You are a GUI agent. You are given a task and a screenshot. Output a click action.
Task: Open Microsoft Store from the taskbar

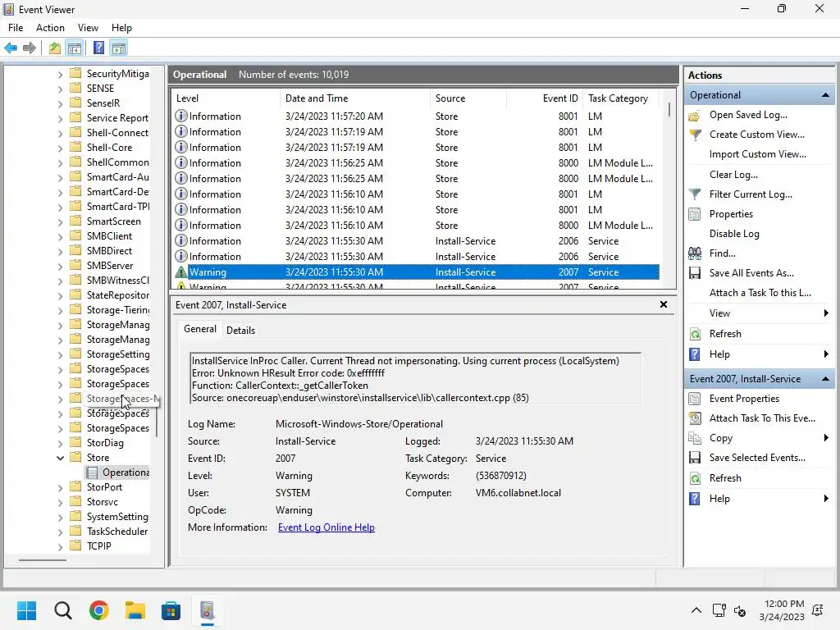point(171,610)
